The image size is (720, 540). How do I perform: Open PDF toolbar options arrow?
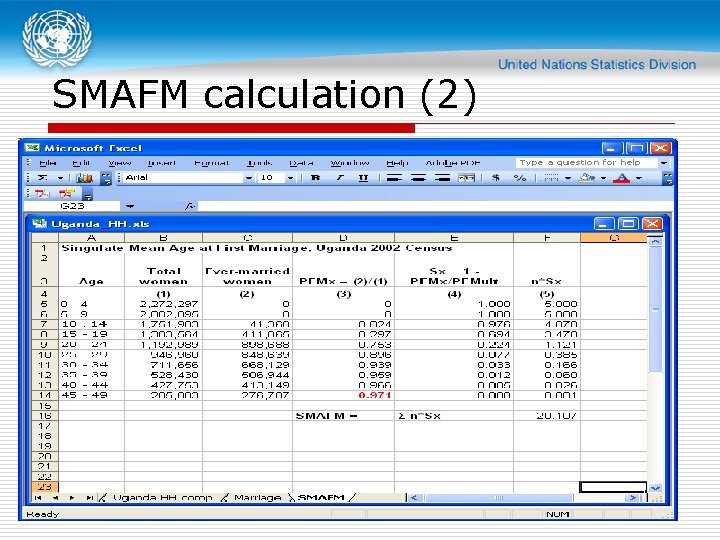click(x=88, y=195)
